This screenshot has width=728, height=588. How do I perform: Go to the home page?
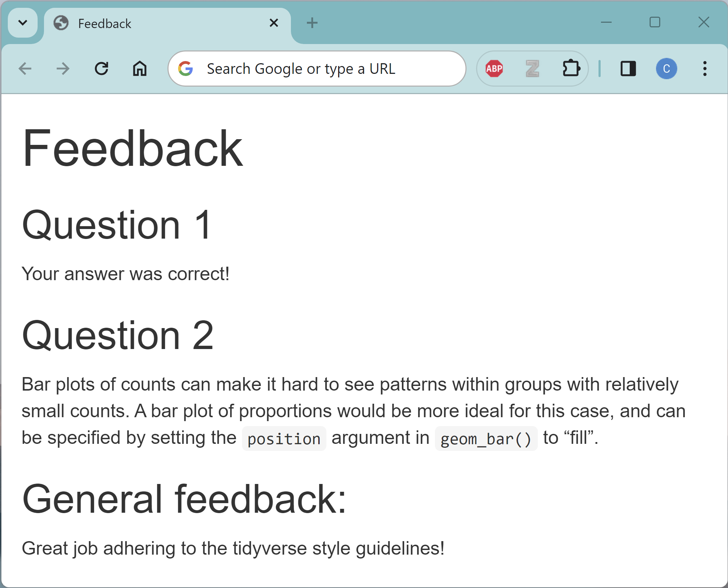tap(140, 69)
